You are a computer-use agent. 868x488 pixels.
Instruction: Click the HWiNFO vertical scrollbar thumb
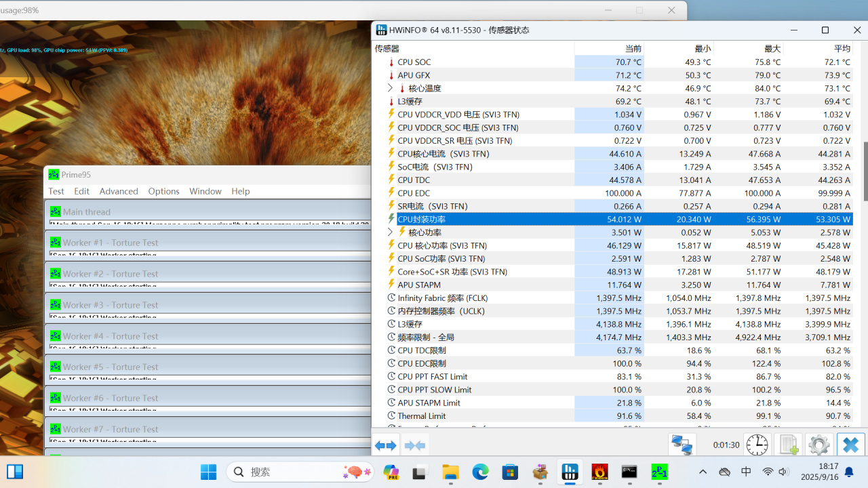865,171
